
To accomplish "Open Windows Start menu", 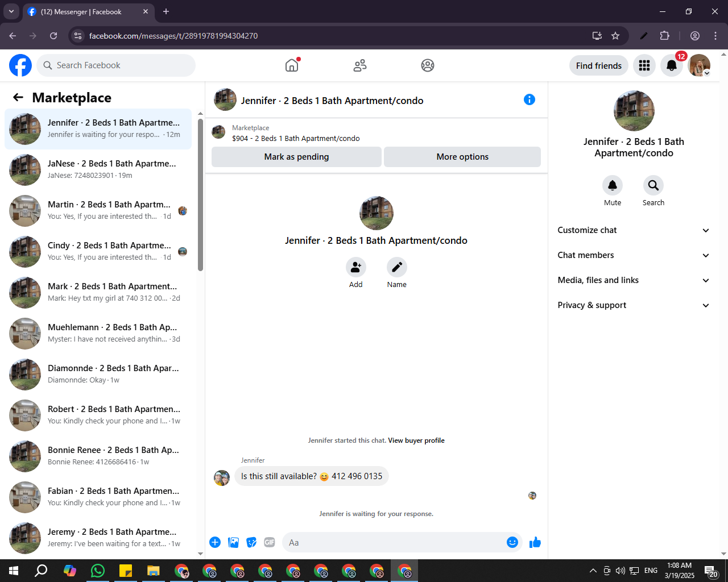I will 14,571.
